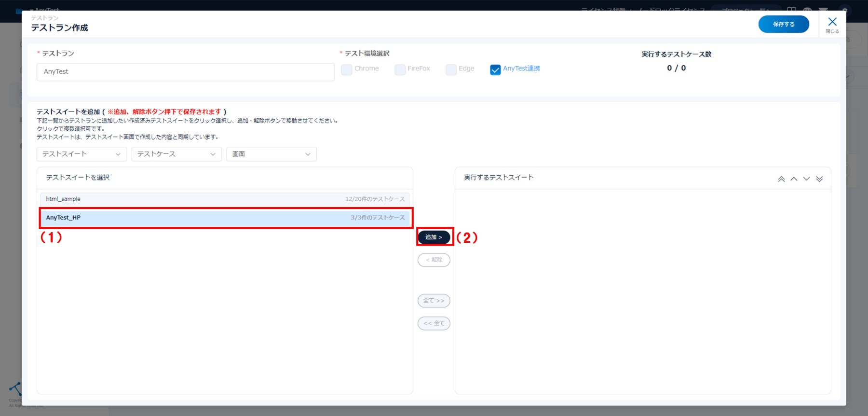868x416 pixels.
Task: Select the html_sample test suite row
Action: [225, 199]
